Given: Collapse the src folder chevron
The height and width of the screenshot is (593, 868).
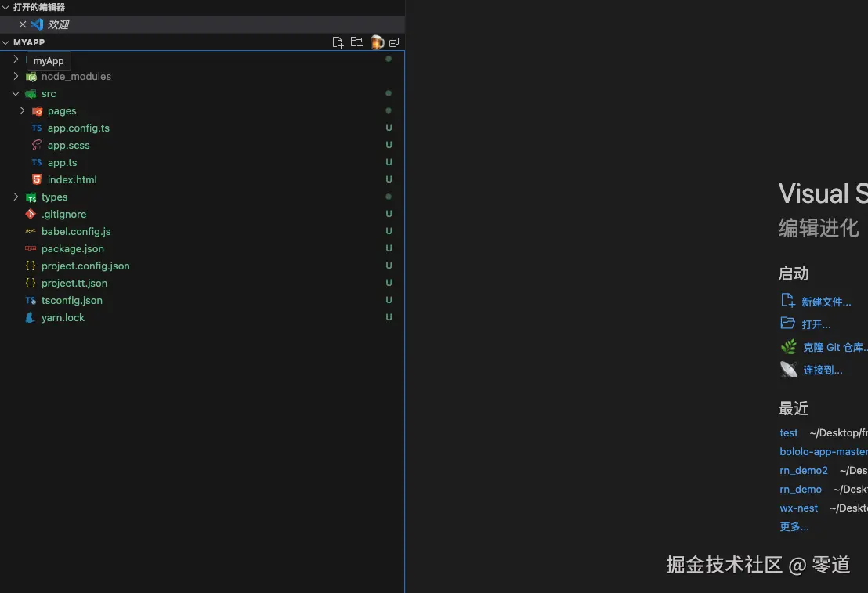Looking at the screenshot, I should coord(16,93).
